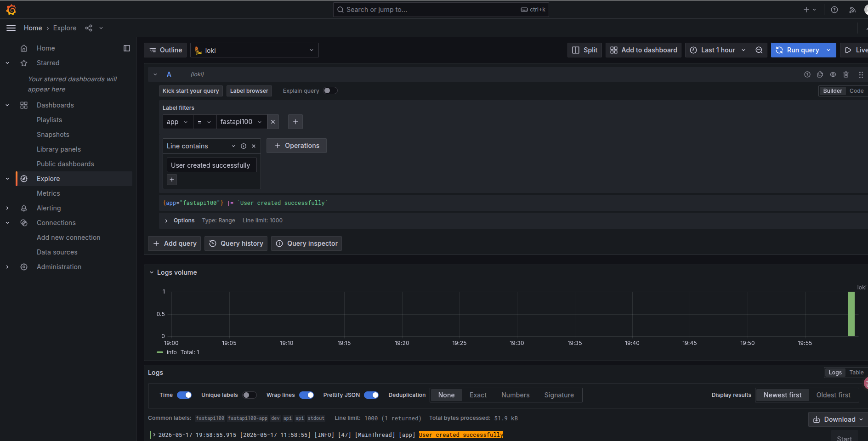This screenshot has height=441, width=868.
Task: Click Line contains info icon
Action: click(x=244, y=146)
